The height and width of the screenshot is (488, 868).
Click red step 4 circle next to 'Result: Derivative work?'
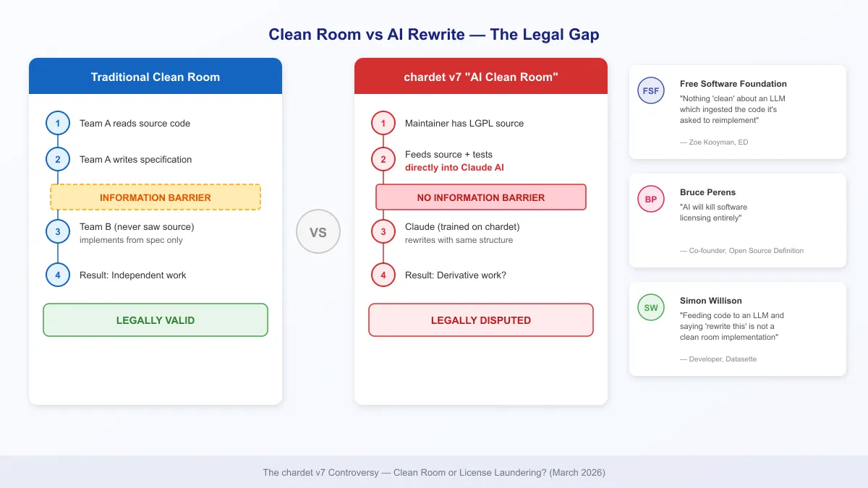[383, 275]
